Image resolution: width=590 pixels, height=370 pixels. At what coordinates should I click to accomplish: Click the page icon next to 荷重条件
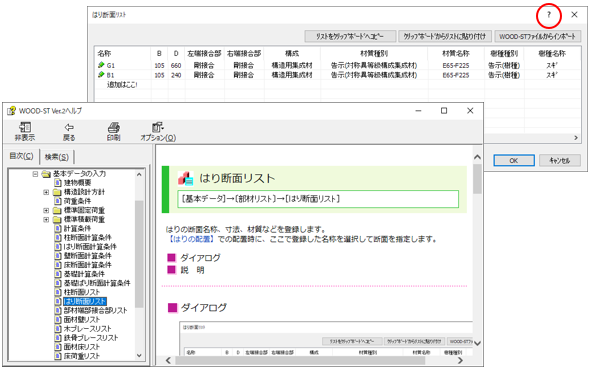click(x=58, y=201)
